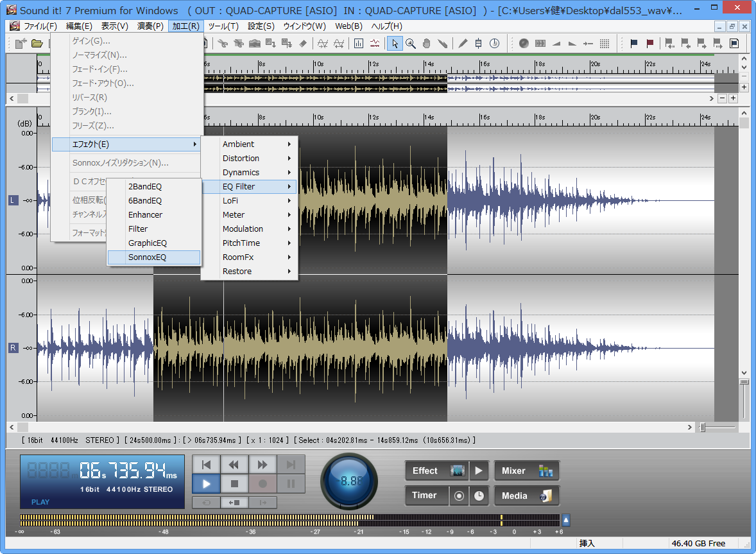Click the dark sphere toolbar icon
This screenshot has width=756, height=554.
524,44
